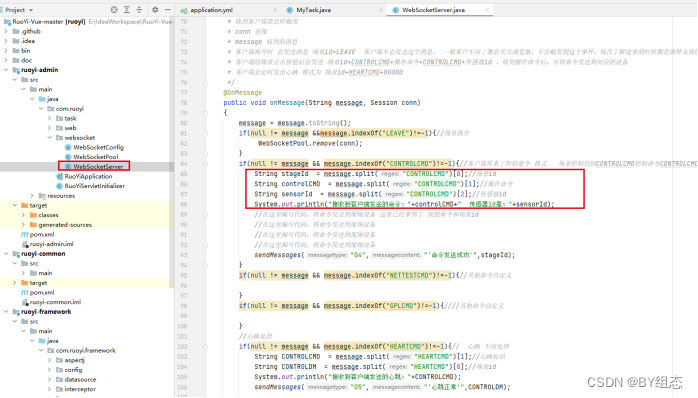Click the @OnMessage annotation
The width and height of the screenshot is (698, 398).
coord(243,93)
